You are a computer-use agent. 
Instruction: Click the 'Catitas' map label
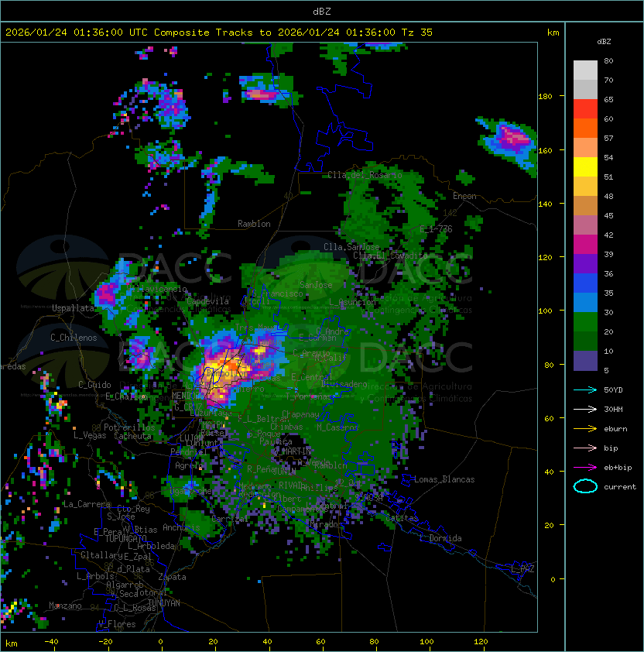(x=402, y=518)
